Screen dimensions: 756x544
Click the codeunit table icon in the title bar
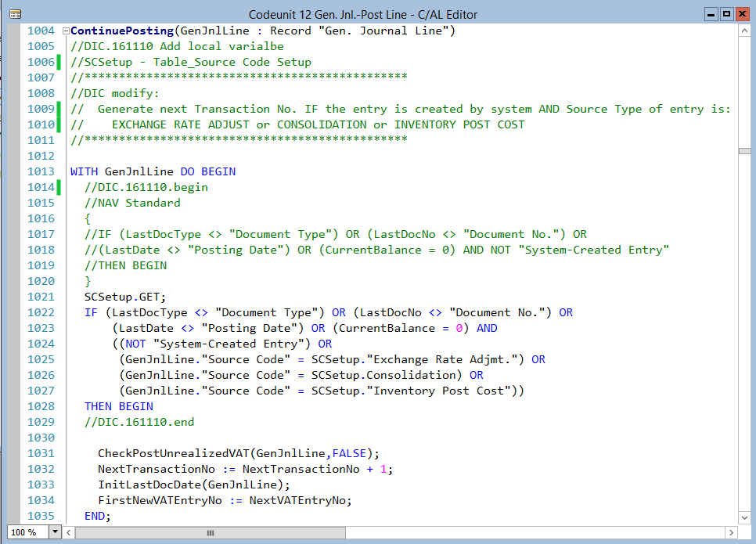tap(14, 14)
